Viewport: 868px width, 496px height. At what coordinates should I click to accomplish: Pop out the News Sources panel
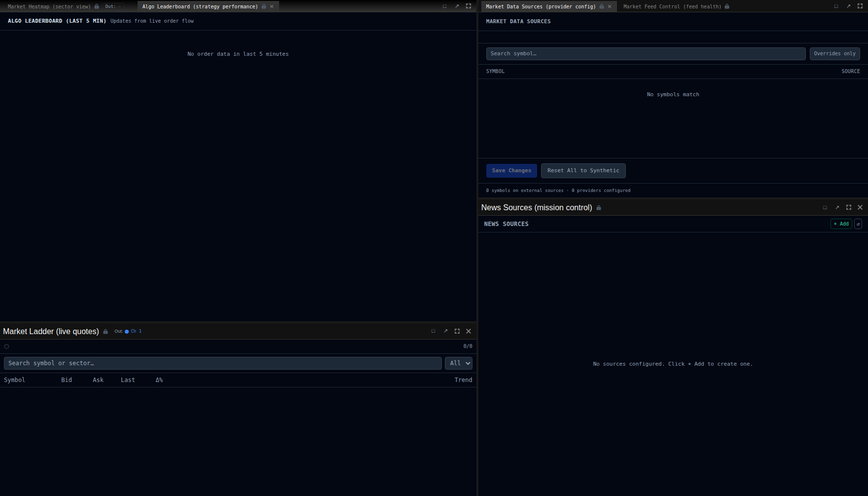(837, 208)
